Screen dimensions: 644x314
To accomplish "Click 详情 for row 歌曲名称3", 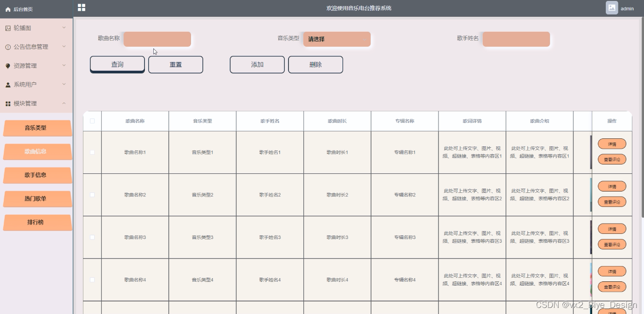I will [x=612, y=229].
